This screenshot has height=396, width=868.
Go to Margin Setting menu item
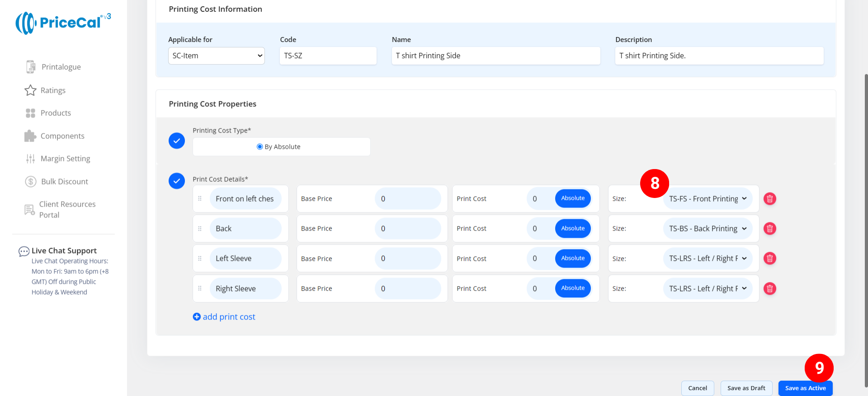65,159
